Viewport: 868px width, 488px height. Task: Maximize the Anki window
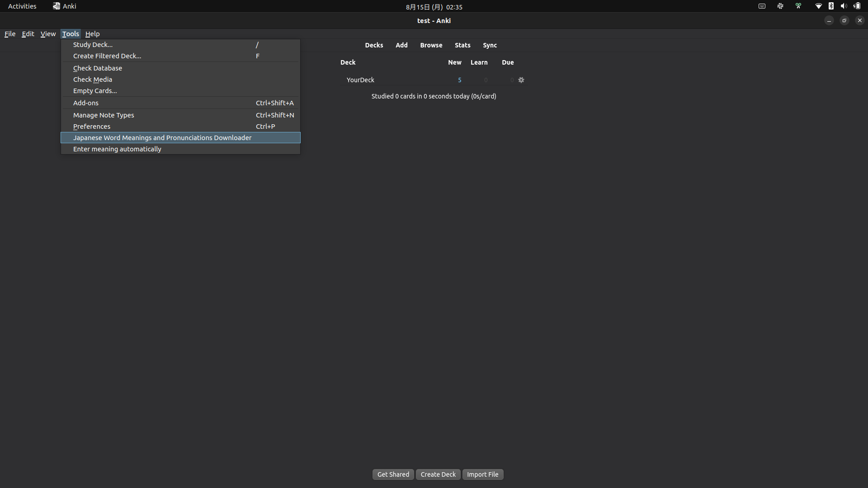coord(844,20)
